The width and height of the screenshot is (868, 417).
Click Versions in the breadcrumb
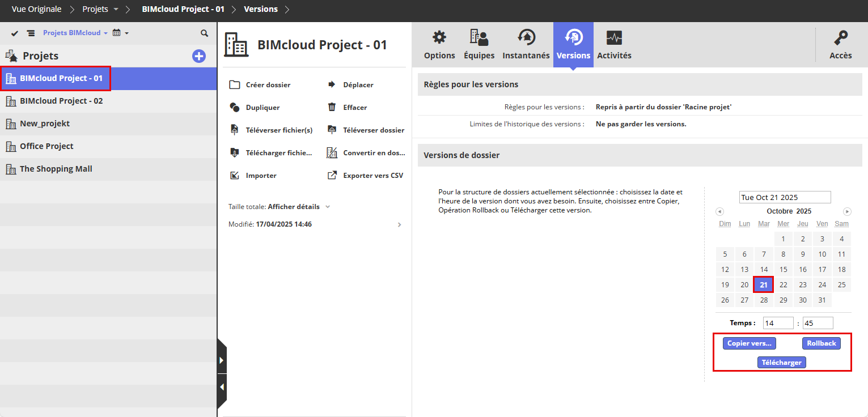tap(261, 10)
